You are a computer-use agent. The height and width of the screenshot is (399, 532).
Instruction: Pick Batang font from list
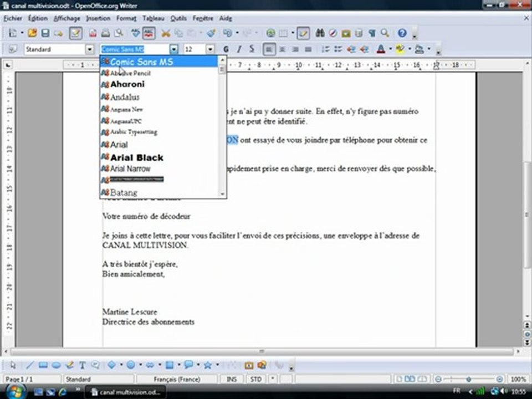click(160, 192)
